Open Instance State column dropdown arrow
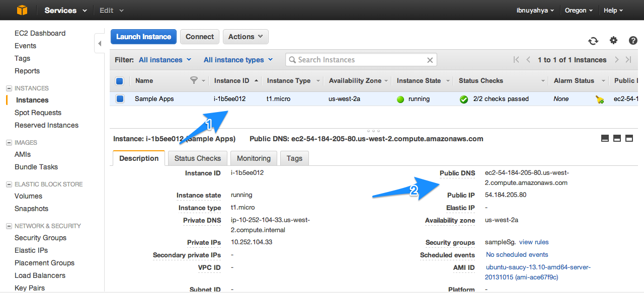 447,81
